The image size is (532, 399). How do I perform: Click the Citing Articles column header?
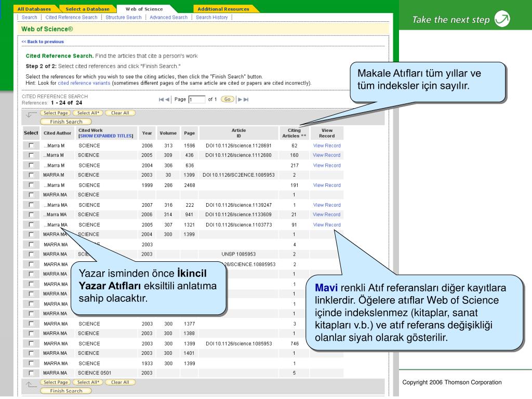click(x=294, y=133)
